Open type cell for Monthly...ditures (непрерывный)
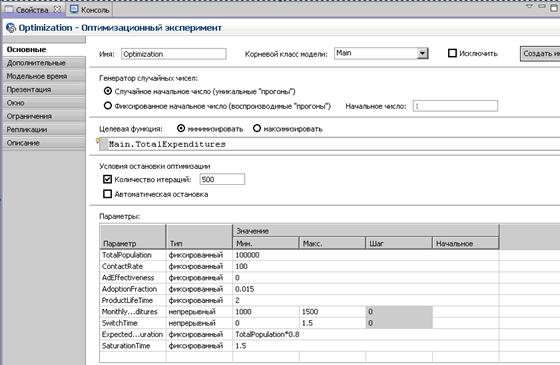Image resolution: width=560 pixels, height=365 pixels. pyautogui.click(x=199, y=312)
